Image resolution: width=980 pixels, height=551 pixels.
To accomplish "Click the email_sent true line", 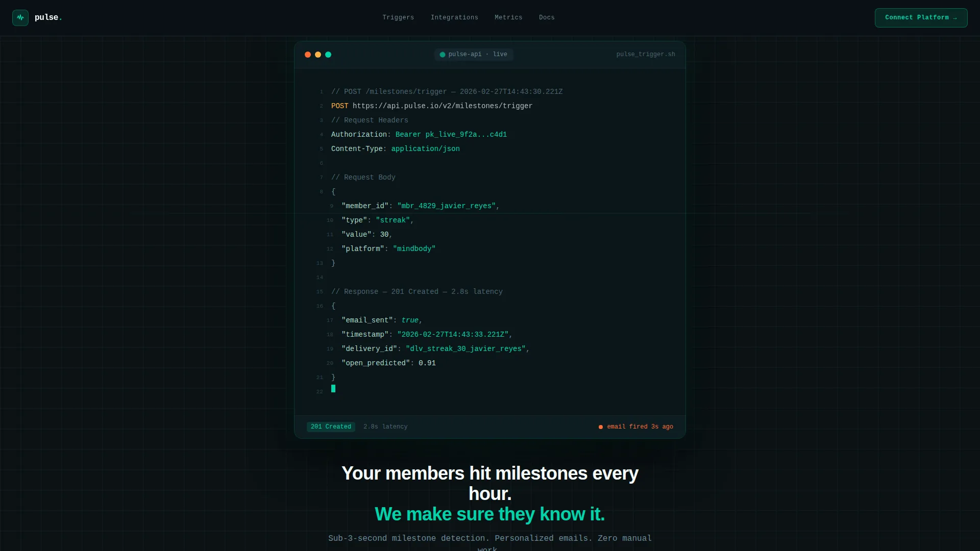I will pyautogui.click(x=382, y=320).
